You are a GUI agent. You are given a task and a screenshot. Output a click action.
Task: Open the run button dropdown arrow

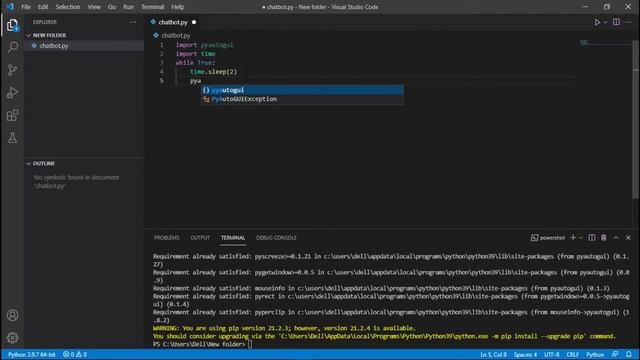click(605, 22)
